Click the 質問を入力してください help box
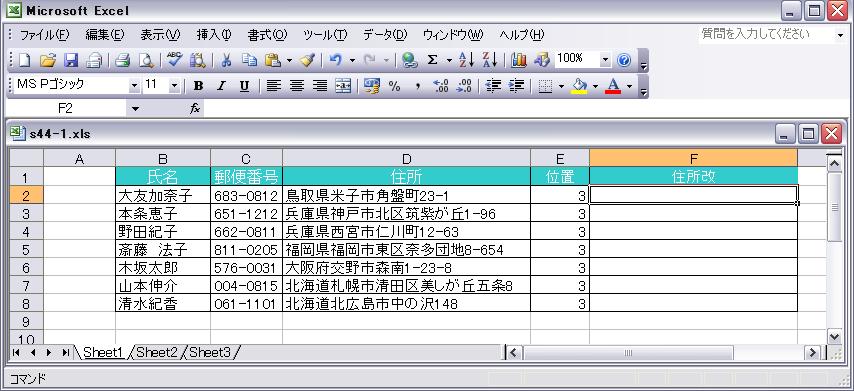Screen dimensions: 854x391 pos(767,34)
